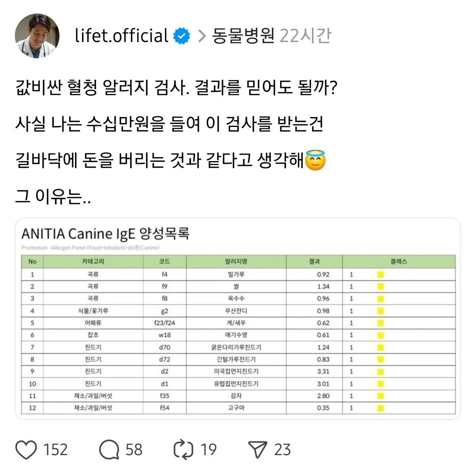
Task: Open comments via the speech bubble icon
Action: pyautogui.click(x=109, y=450)
